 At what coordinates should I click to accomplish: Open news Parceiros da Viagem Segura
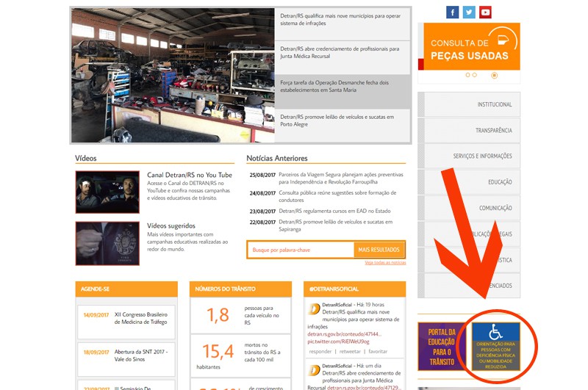[x=341, y=178]
